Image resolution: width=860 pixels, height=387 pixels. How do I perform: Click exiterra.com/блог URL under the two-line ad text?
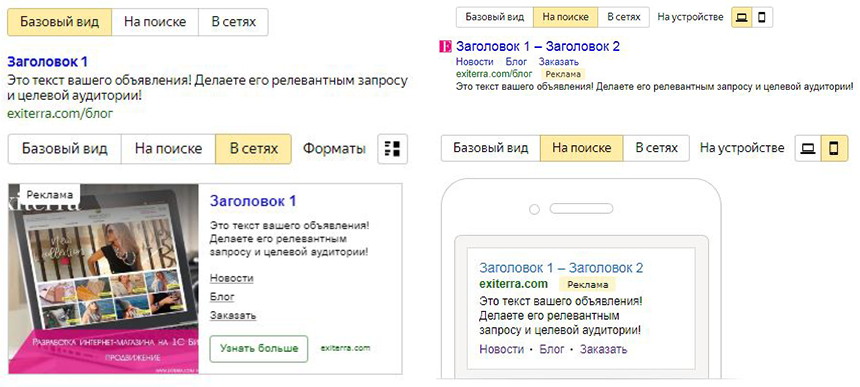pyautogui.click(x=60, y=114)
